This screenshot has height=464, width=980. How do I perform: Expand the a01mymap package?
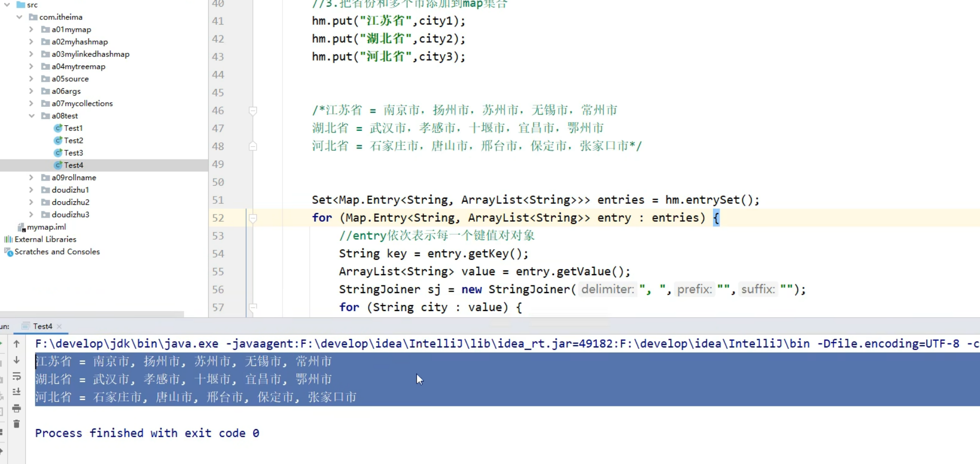31,29
